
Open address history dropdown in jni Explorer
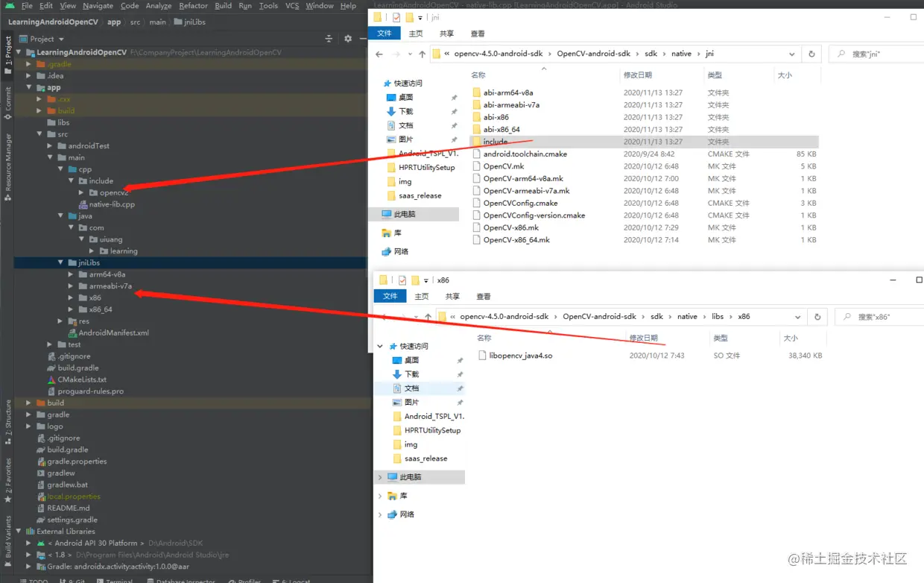(794, 54)
